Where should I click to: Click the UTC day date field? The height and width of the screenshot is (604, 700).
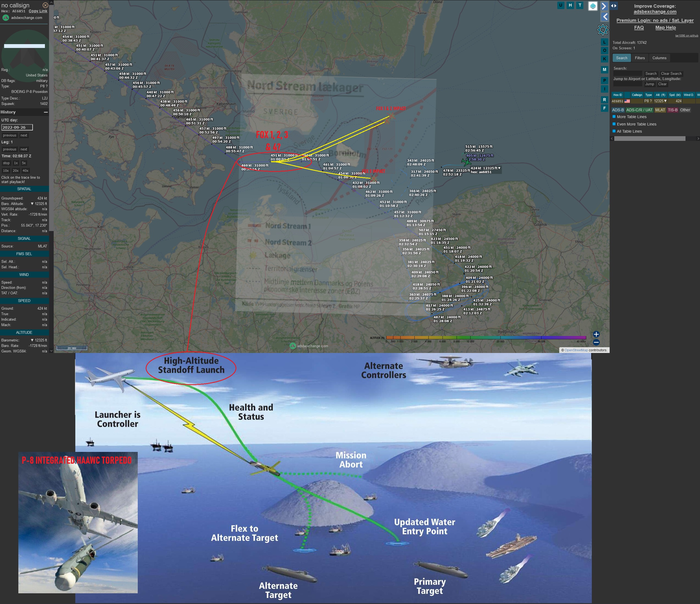tap(17, 127)
